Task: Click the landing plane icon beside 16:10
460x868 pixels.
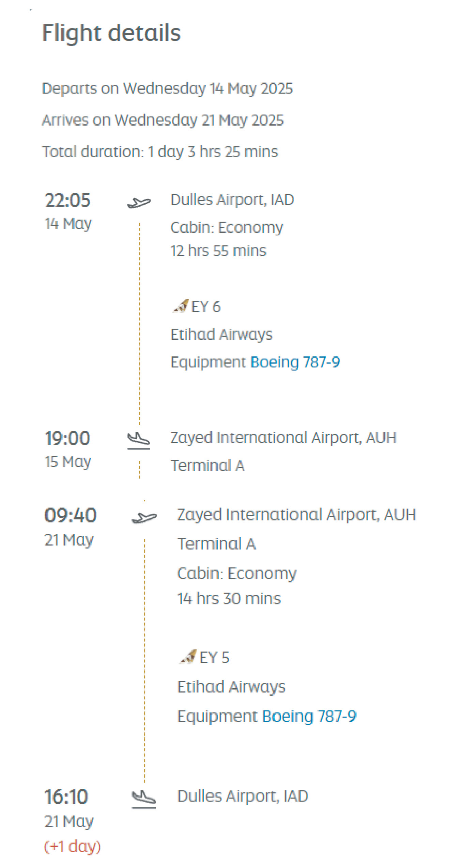Action: click(143, 798)
